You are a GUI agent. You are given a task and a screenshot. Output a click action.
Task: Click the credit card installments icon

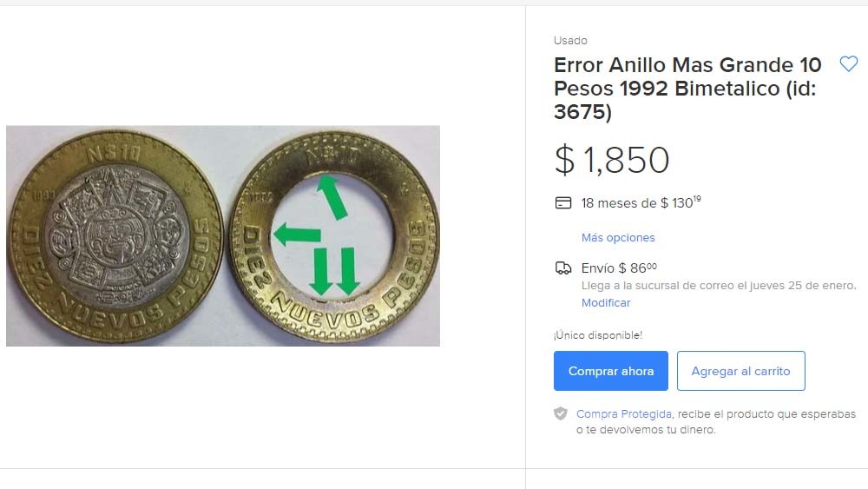pyautogui.click(x=563, y=202)
